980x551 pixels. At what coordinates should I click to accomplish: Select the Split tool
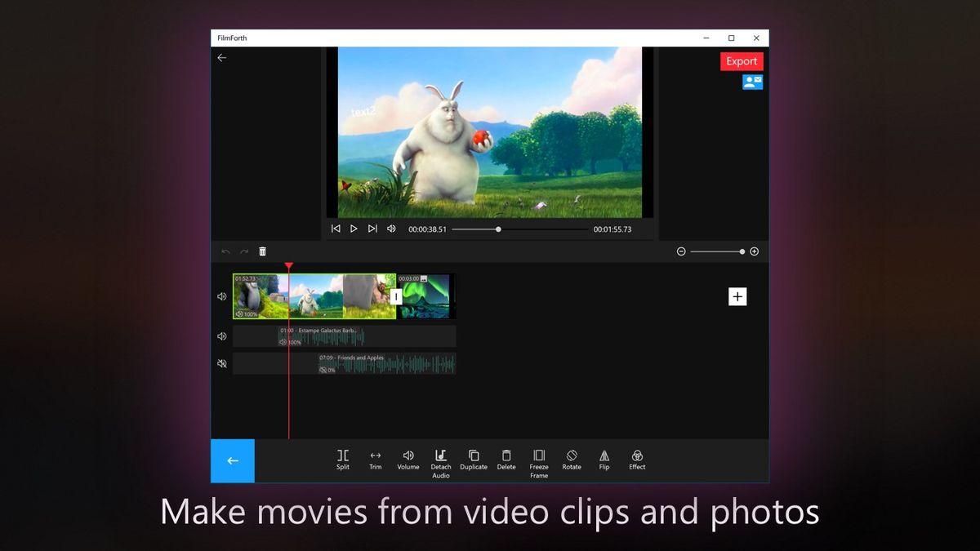click(x=343, y=460)
